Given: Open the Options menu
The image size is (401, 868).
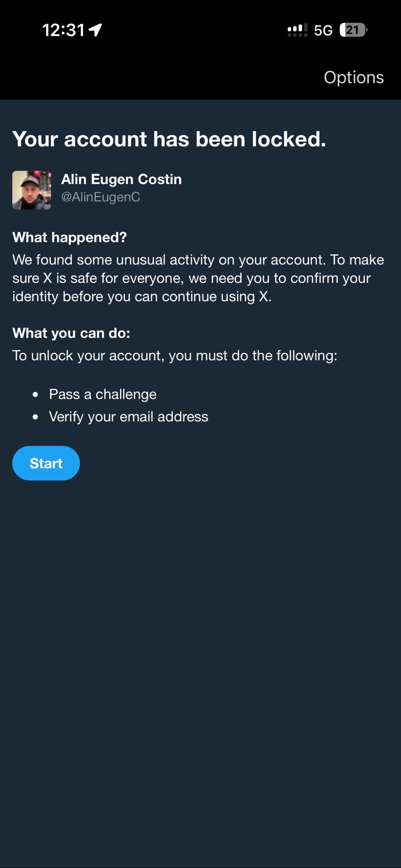Looking at the screenshot, I should [353, 78].
